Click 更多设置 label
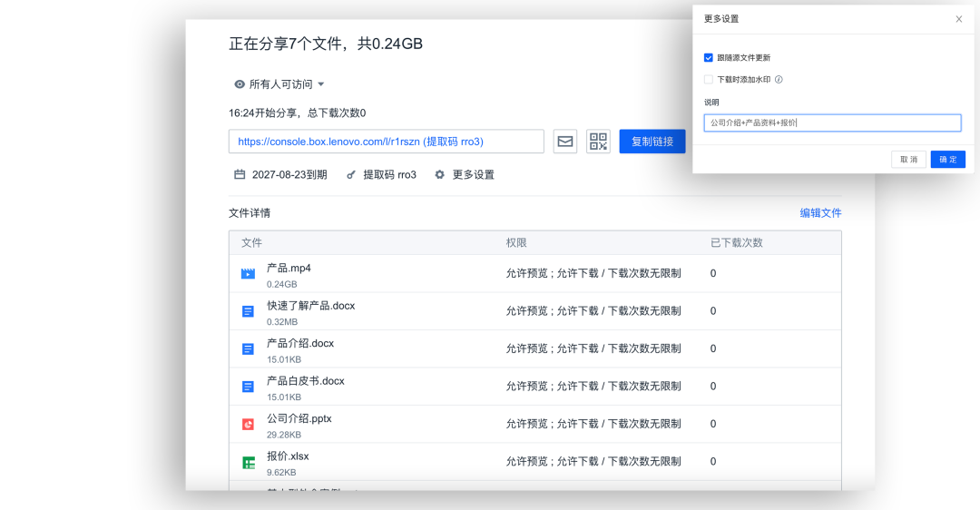The height and width of the screenshot is (510, 980). [473, 175]
